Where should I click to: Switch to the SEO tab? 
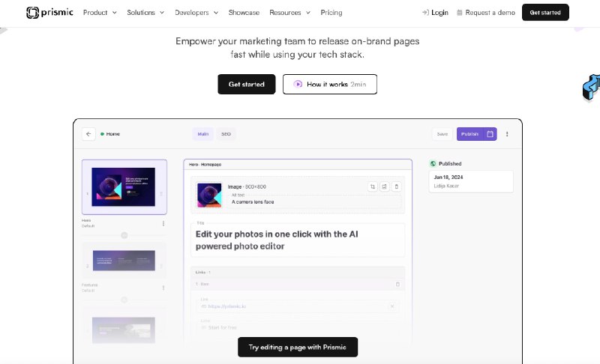coord(226,133)
